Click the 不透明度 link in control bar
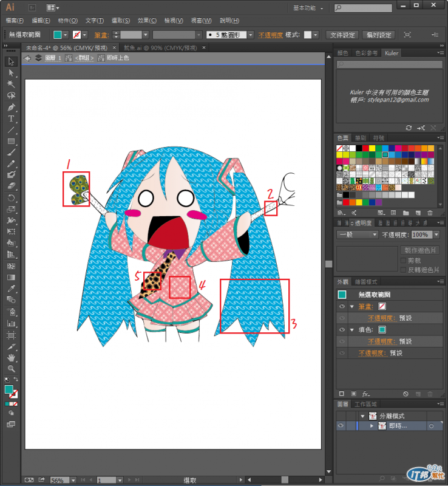Screen dimensions: 448x486 [x=271, y=35]
